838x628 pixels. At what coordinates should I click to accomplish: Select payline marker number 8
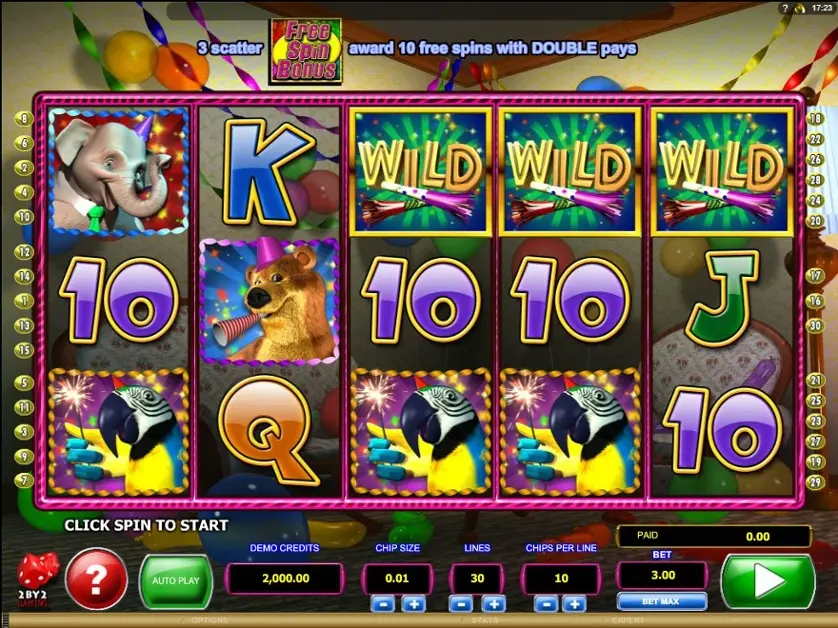pos(24,118)
